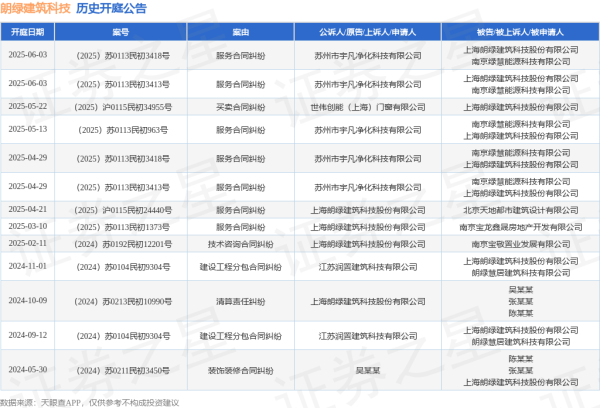Click defendant 北京天地都市建筑设计有限公司
The height and width of the screenshot is (408, 600).
(521, 210)
